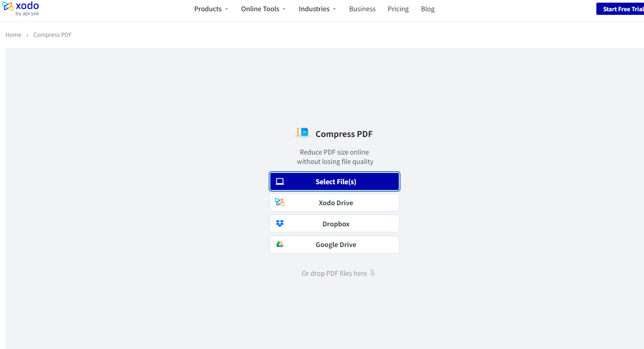This screenshot has height=349, width=644.
Task: Navigate to Home via breadcrumb
Action: point(13,35)
